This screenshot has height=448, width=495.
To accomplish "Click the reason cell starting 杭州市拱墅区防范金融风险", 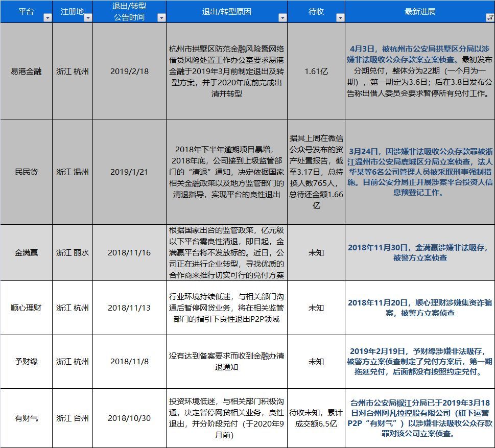I will click(x=227, y=72).
